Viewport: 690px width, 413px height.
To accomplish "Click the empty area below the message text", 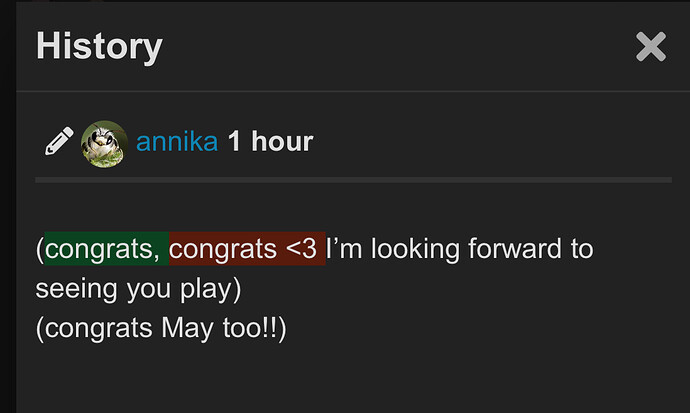I will tap(353, 380).
